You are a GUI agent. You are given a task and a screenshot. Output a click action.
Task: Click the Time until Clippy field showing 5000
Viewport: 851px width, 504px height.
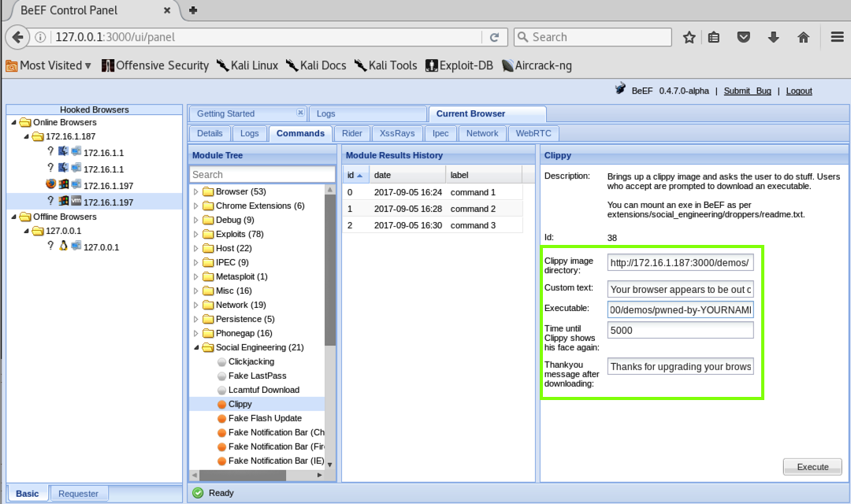tap(681, 331)
